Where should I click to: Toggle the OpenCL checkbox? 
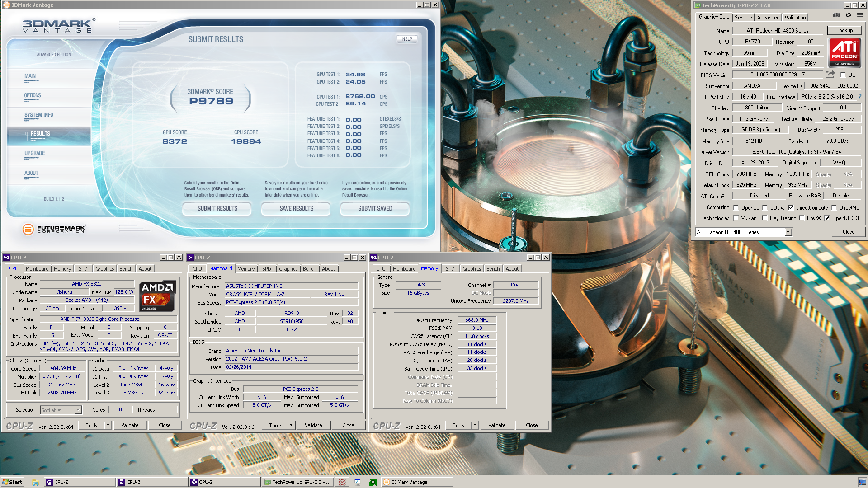tap(736, 208)
